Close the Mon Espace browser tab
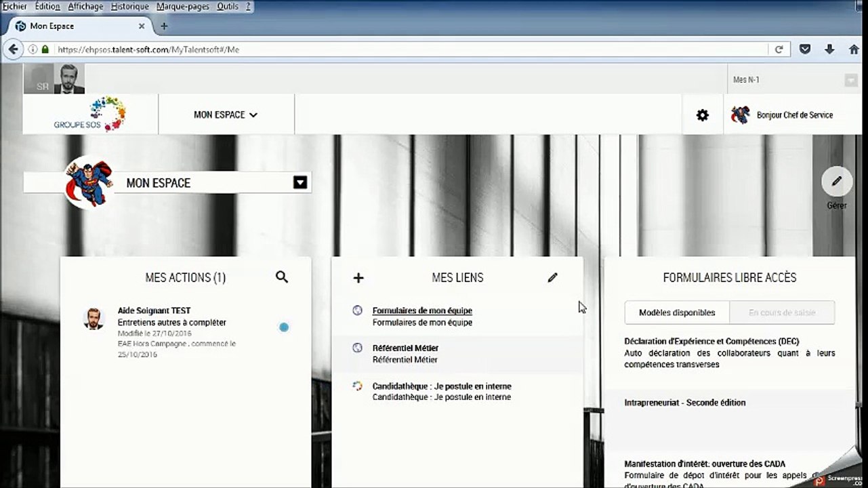 tap(142, 26)
